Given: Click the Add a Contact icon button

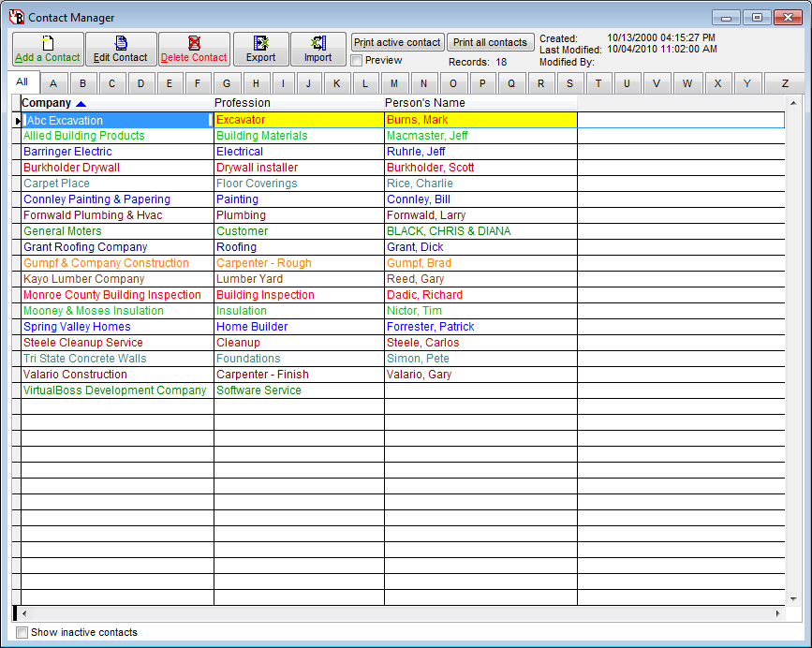Looking at the screenshot, I should [48, 49].
